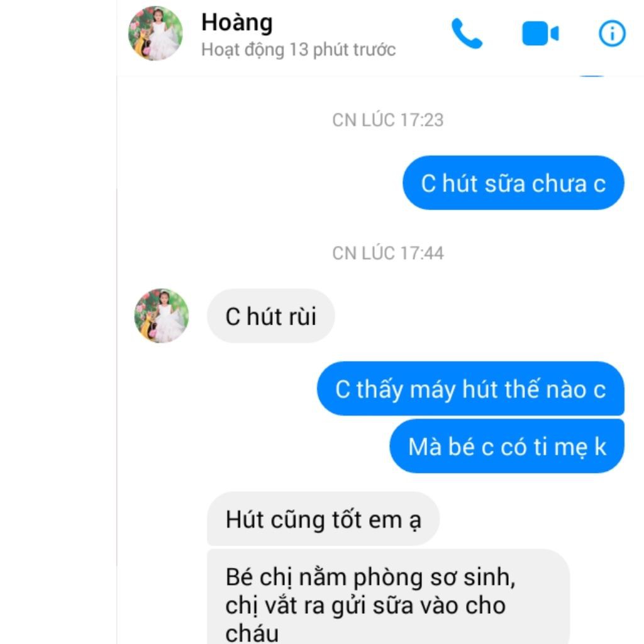Tap word "cháu" in the last message

[x=252, y=633]
